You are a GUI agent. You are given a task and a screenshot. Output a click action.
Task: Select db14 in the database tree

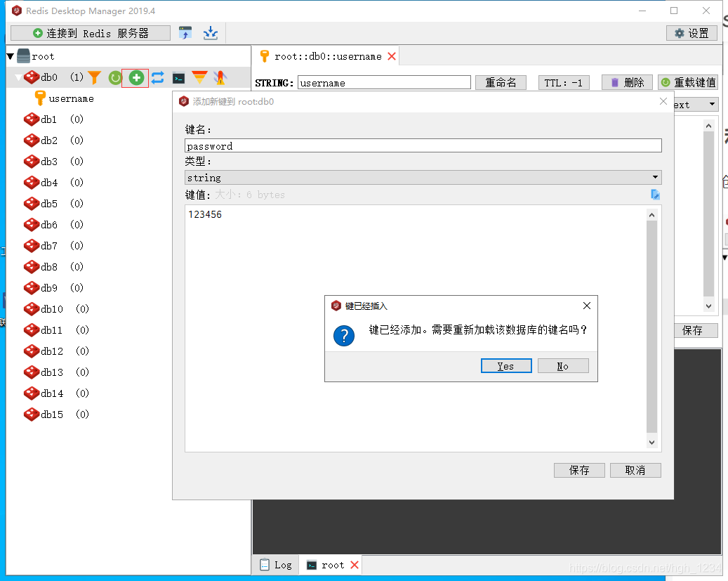click(51, 393)
